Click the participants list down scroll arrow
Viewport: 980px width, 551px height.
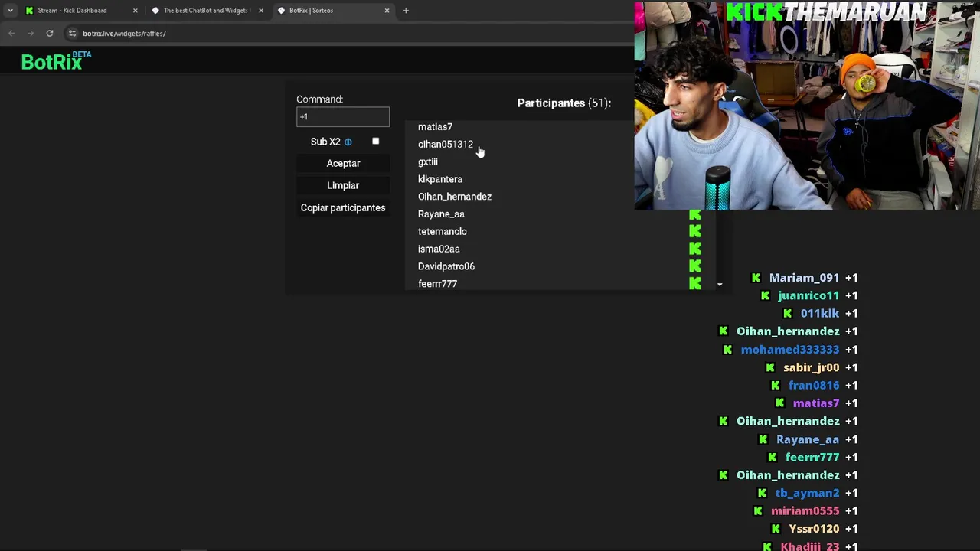720,285
